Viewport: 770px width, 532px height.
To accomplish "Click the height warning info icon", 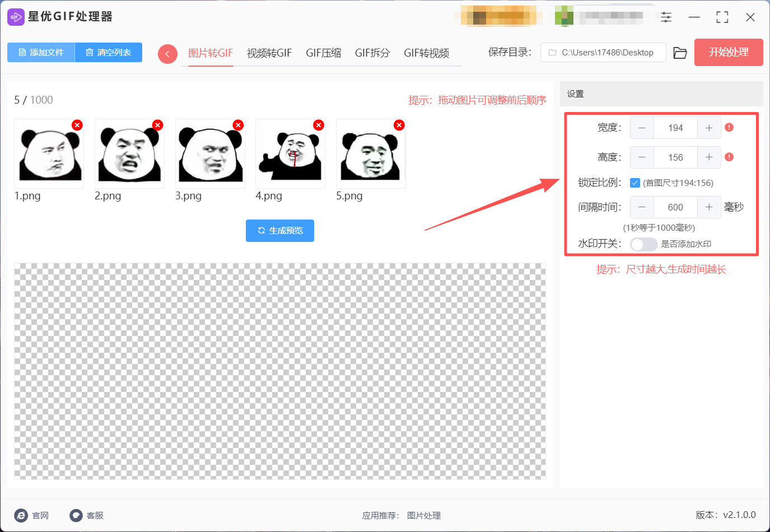I will (x=729, y=157).
